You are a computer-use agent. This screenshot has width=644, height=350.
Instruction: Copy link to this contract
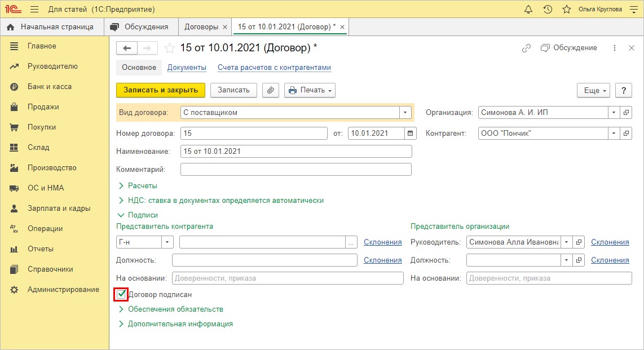(526, 48)
